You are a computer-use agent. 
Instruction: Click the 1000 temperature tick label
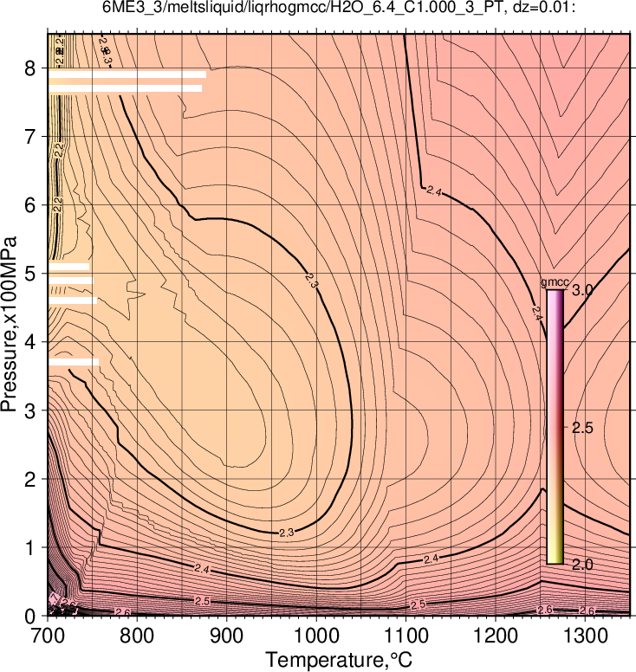pos(316,636)
